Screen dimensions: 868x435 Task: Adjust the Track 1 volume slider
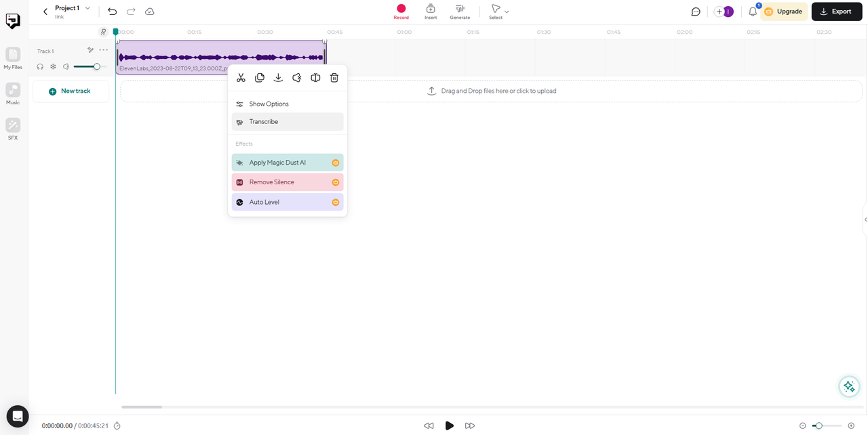90,66
